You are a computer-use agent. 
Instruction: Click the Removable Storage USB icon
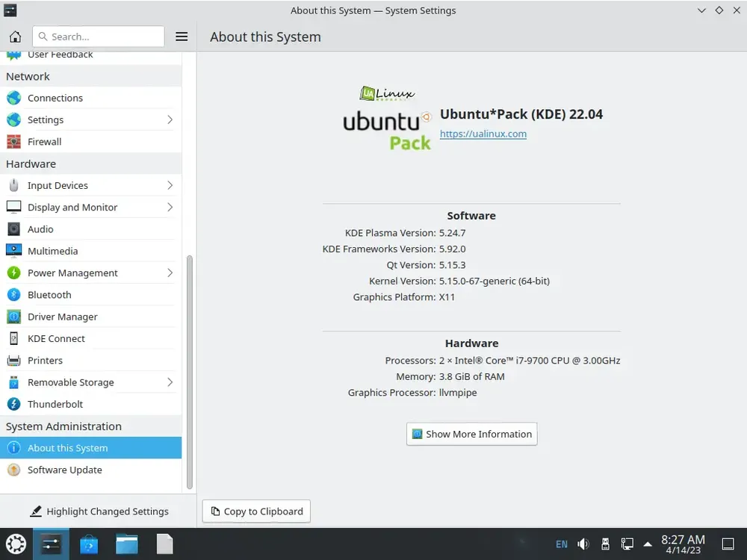click(x=13, y=382)
